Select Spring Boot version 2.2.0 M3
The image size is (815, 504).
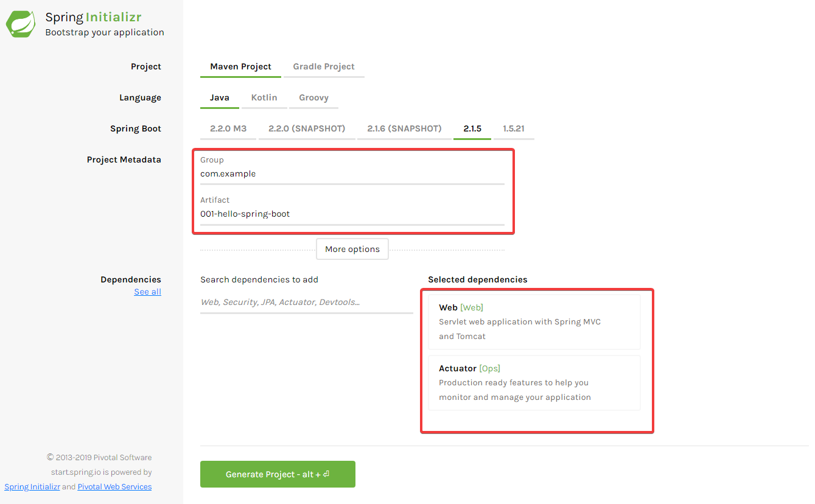click(x=228, y=129)
